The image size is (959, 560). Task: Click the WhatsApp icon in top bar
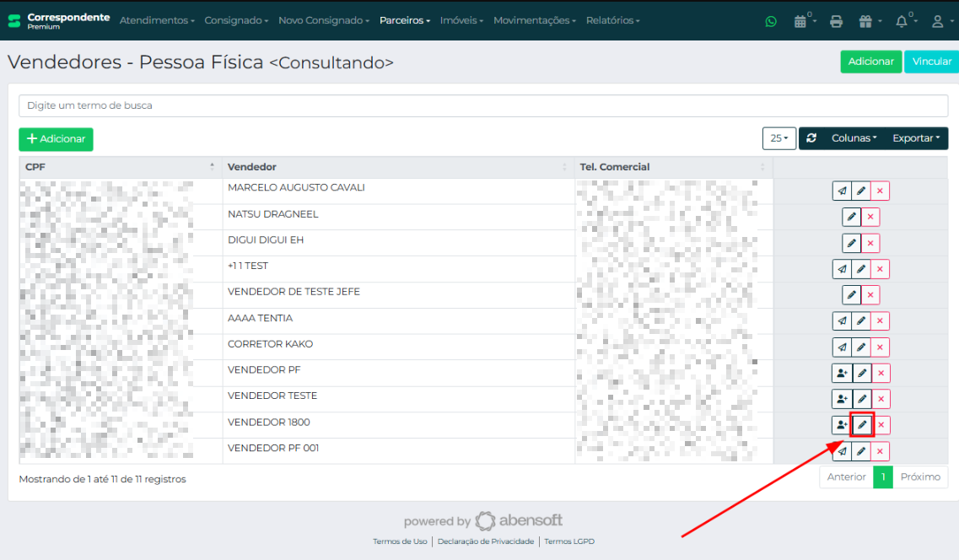click(770, 21)
